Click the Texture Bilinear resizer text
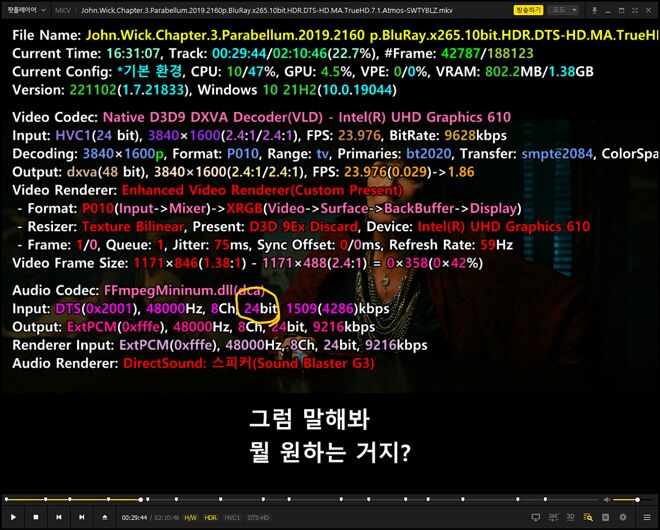Image resolution: width=660 pixels, height=530 pixels. [x=133, y=227]
